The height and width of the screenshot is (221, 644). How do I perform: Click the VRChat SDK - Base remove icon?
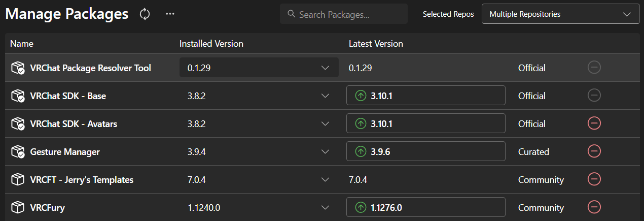pyautogui.click(x=594, y=96)
